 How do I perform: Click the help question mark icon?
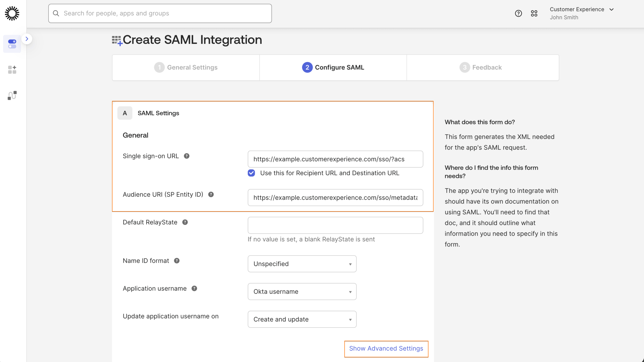[x=518, y=13]
